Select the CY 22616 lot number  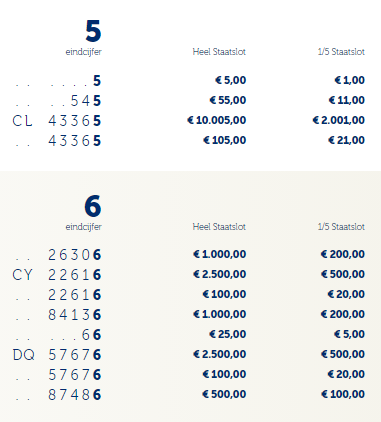tap(57, 275)
